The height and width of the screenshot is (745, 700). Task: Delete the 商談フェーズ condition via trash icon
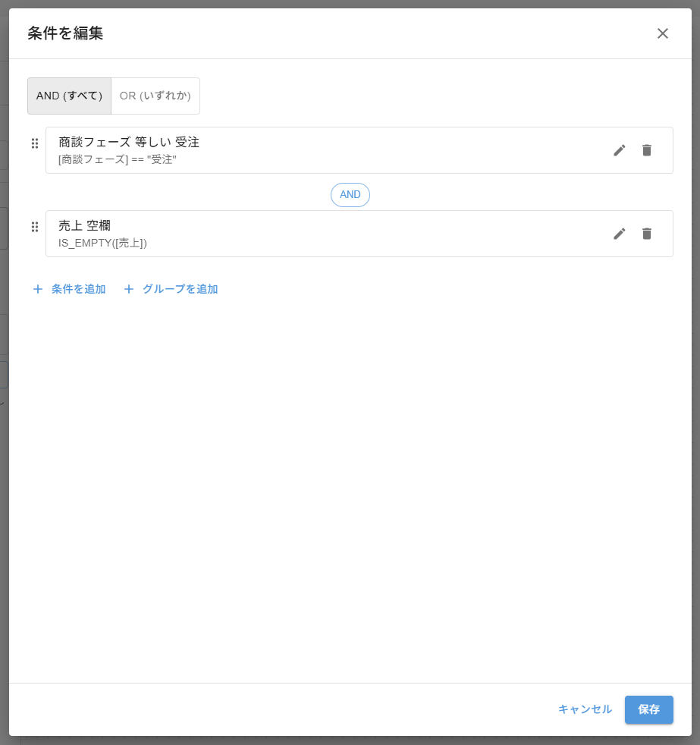pos(646,150)
